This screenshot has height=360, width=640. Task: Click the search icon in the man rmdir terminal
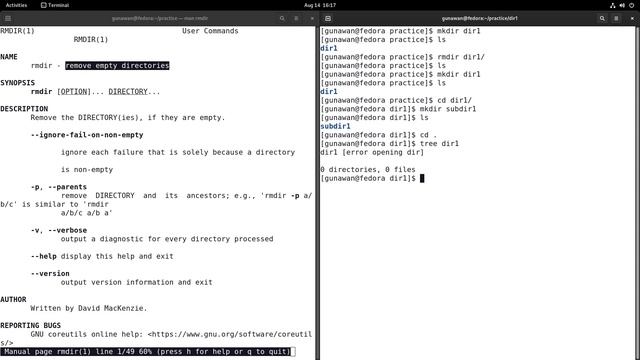282,18
